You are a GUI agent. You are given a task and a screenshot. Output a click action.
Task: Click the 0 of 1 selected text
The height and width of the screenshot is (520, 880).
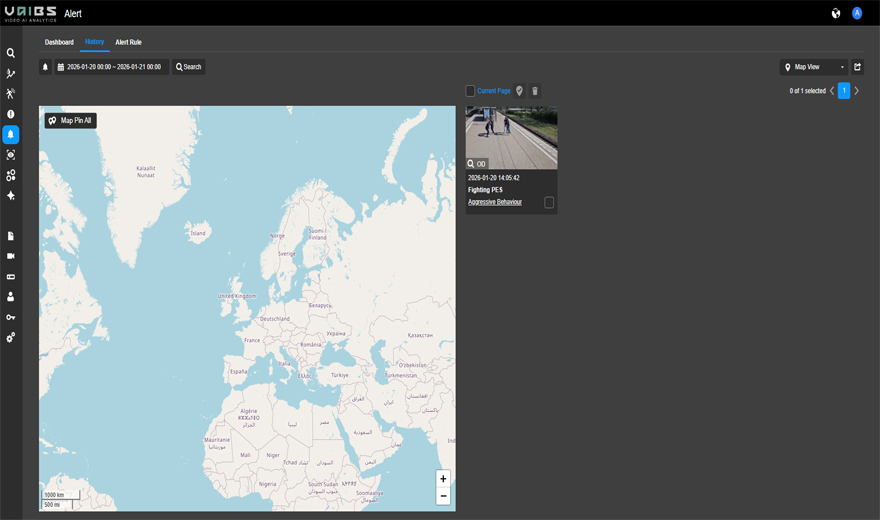[808, 91]
